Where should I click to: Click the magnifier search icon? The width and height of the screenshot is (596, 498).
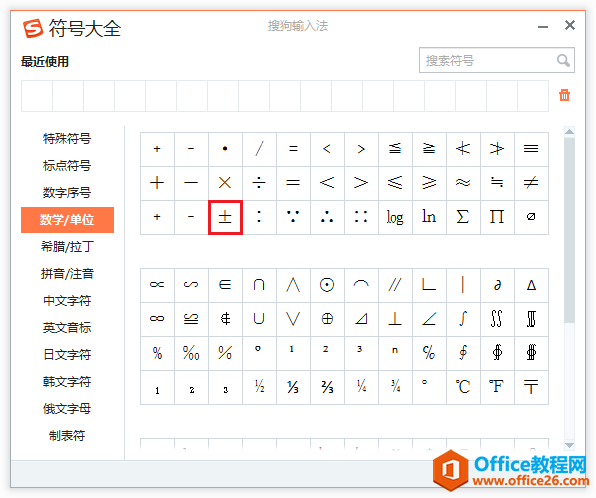point(563,60)
